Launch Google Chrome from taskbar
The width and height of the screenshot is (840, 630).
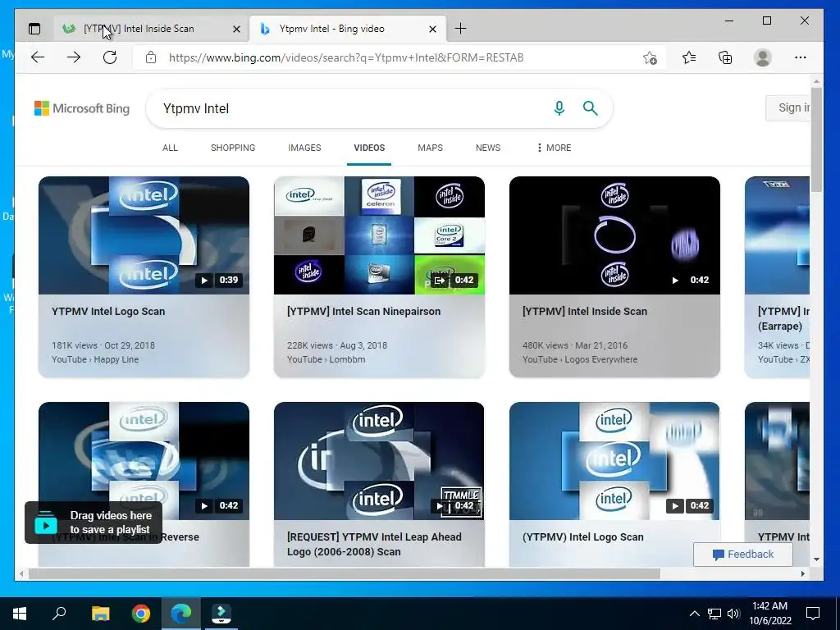tap(141, 614)
